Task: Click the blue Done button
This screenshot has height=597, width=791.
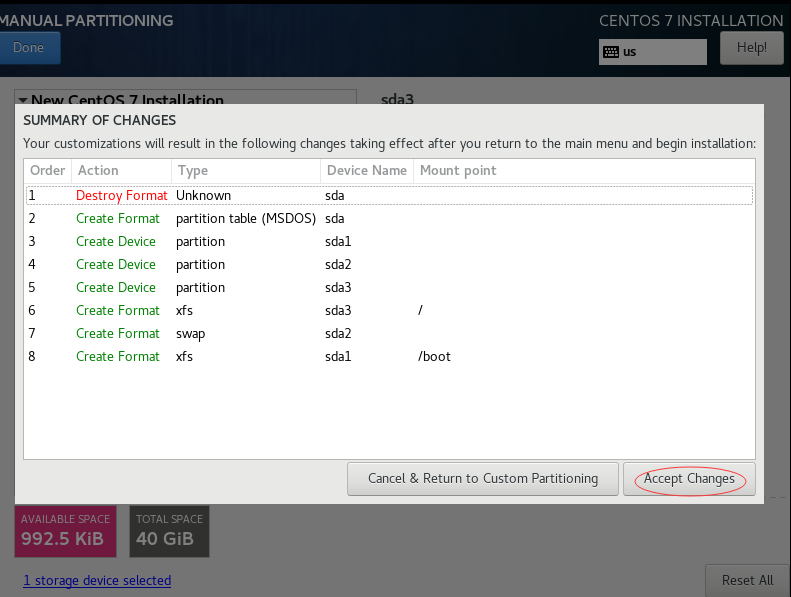Action: [x=29, y=48]
